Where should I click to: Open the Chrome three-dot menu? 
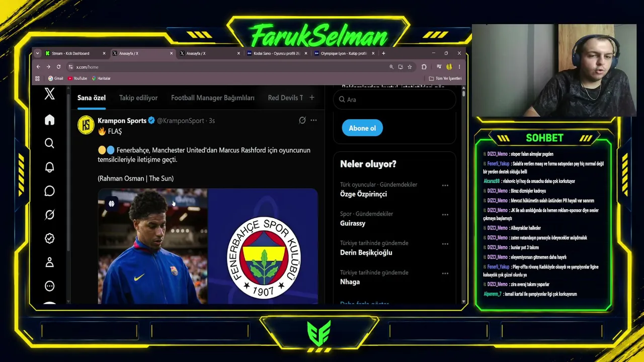point(459,67)
